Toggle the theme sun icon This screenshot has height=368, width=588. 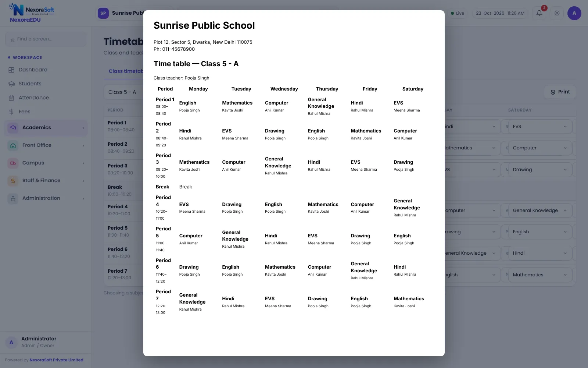[x=557, y=13]
